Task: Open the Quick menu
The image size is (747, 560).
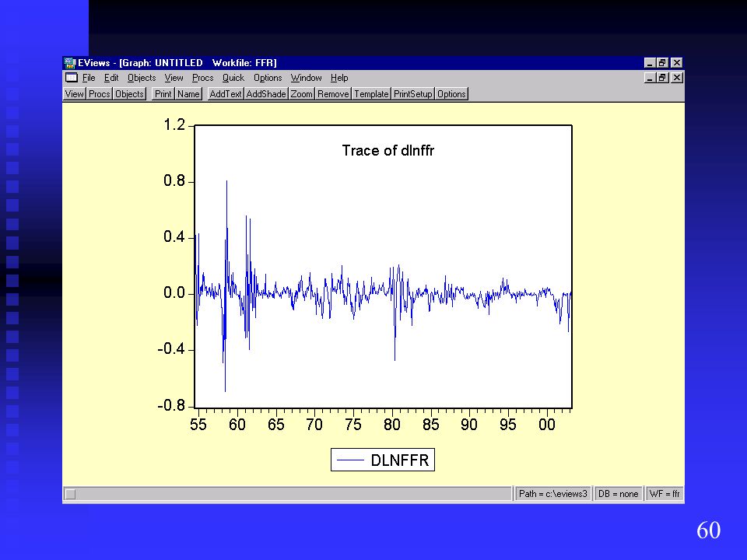Action: (x=233, y=78)
